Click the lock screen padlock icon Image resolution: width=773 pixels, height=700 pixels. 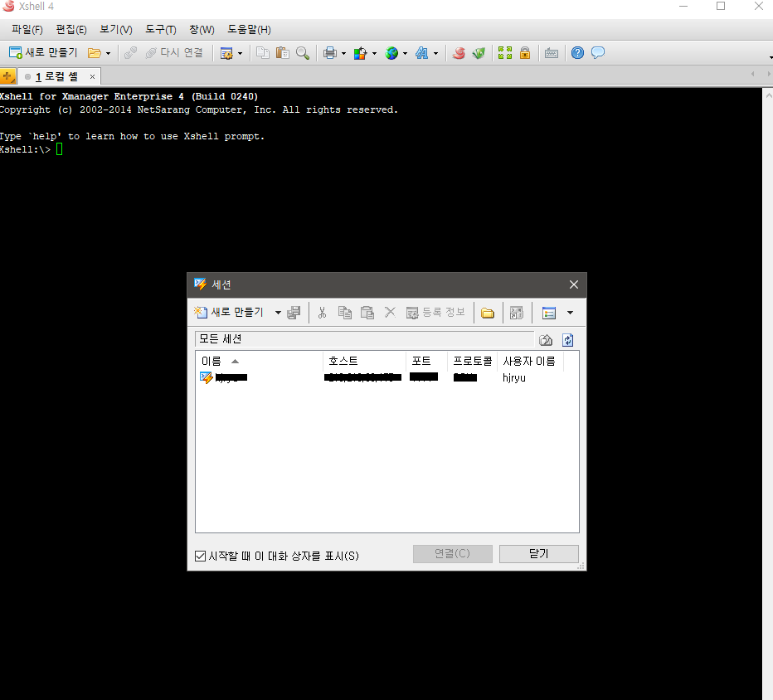coord(525,53)
